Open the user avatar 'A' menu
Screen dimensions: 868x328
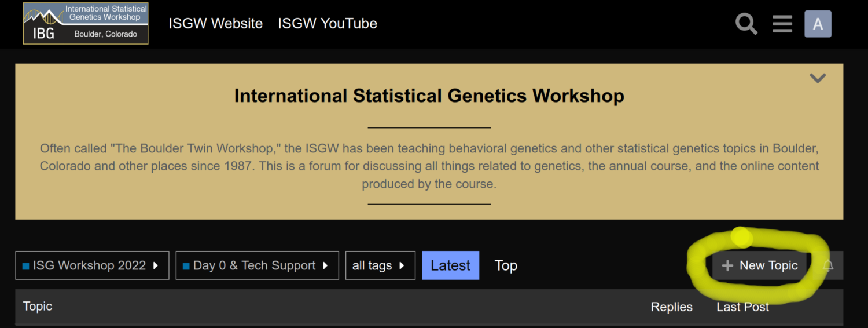pyautogui.click(x=818, y=24)
